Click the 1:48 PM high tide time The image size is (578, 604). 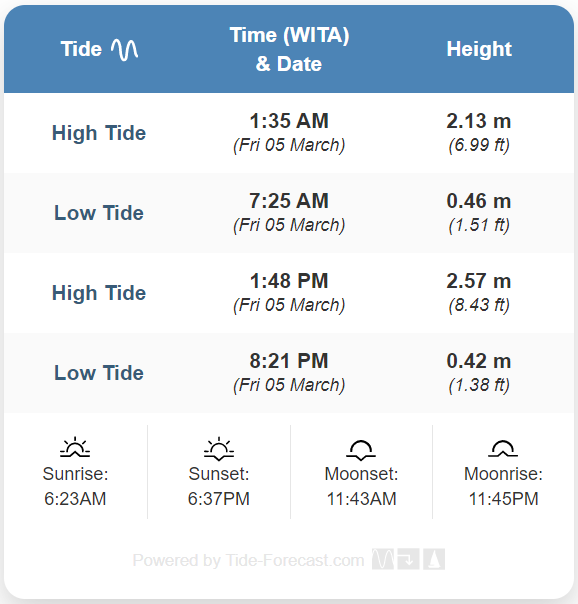[289, 281]
